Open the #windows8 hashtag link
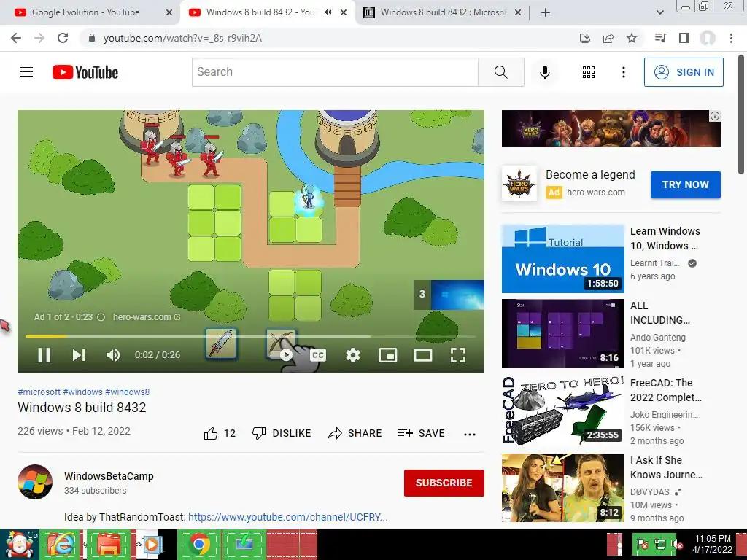Image resolution: width=747 pixels, height=560 pixels. click(127, 392)
